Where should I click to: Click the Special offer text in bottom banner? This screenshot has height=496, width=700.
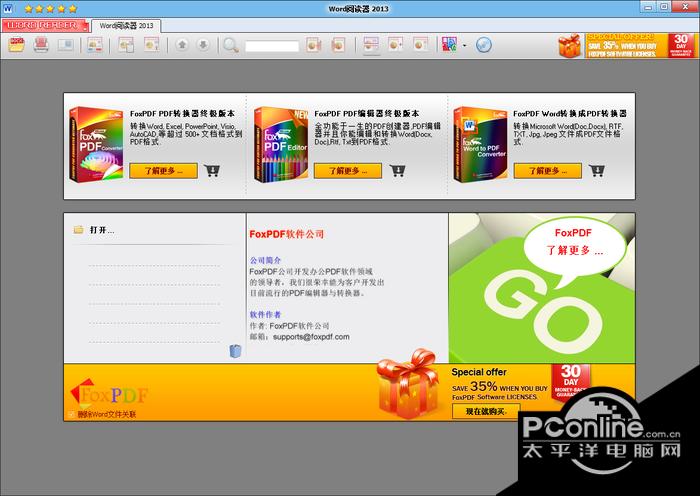click(479, 372)
